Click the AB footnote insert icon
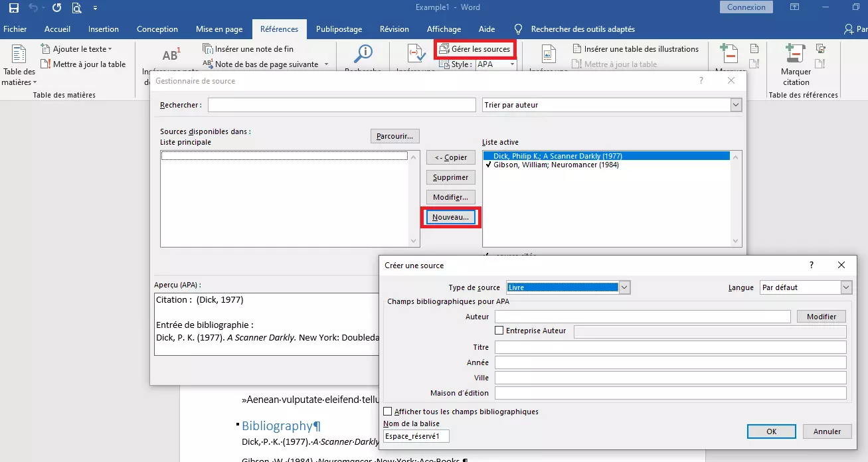Image resolution: width=868 pixels, height=462 pixels. 171,56
